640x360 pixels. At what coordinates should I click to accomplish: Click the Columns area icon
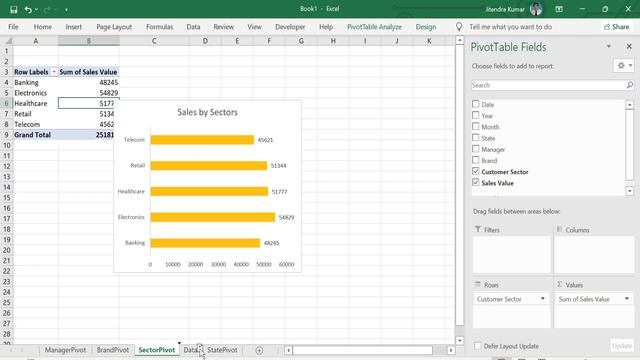coord(560,229)
